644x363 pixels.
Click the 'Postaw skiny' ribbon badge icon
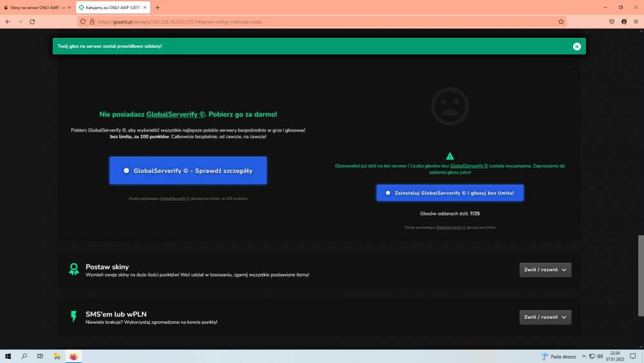point(74,270)
